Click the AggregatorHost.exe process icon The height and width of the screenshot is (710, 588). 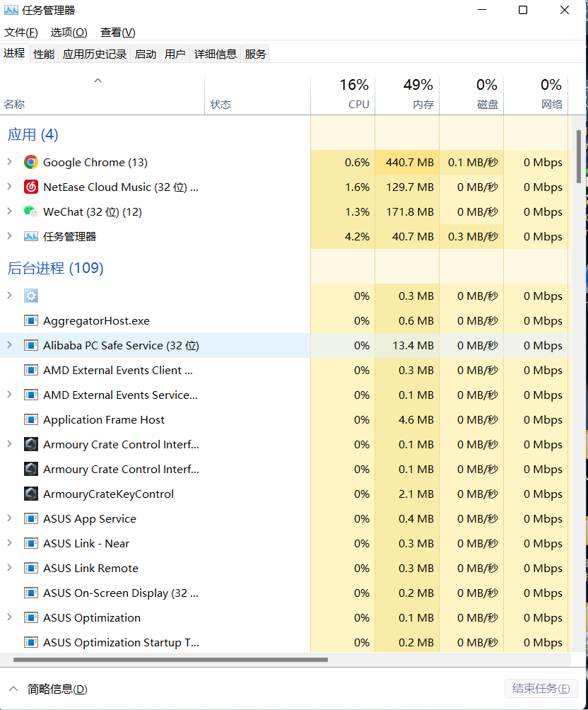31,320
